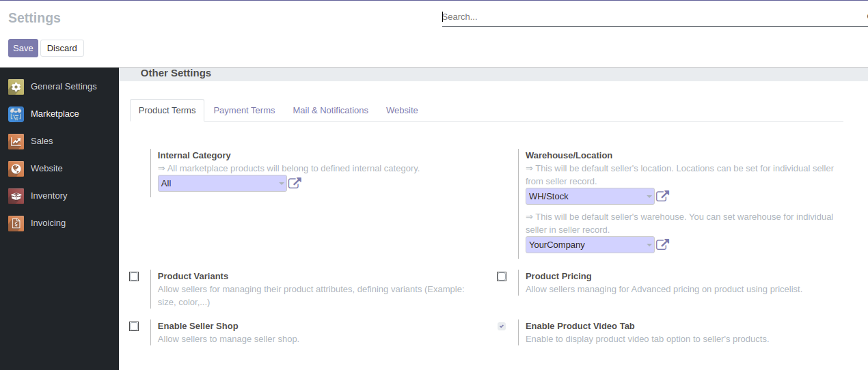Click the Sales chart icon
The height and width of the screenshot is (370, 868).
(x=16, y=141)
